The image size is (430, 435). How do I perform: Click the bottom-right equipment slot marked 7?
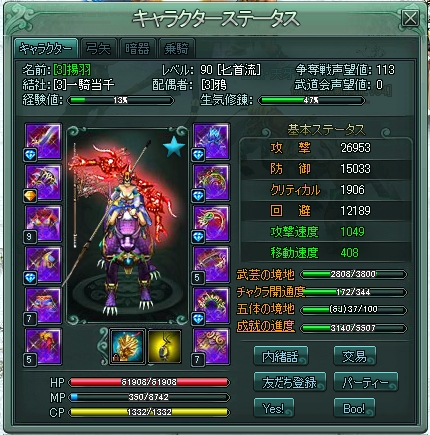click(212, 347)
